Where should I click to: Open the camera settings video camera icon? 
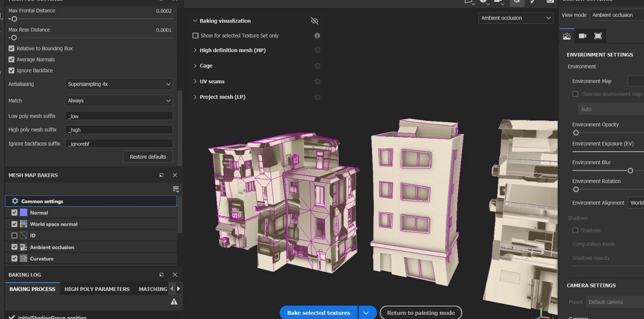[x=582, y=36]
